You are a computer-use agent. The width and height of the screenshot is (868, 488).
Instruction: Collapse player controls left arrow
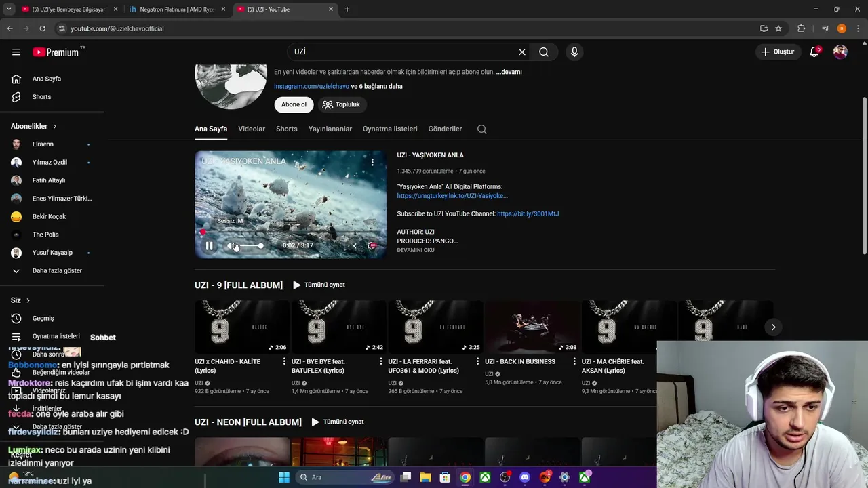[x=355, y=246]
